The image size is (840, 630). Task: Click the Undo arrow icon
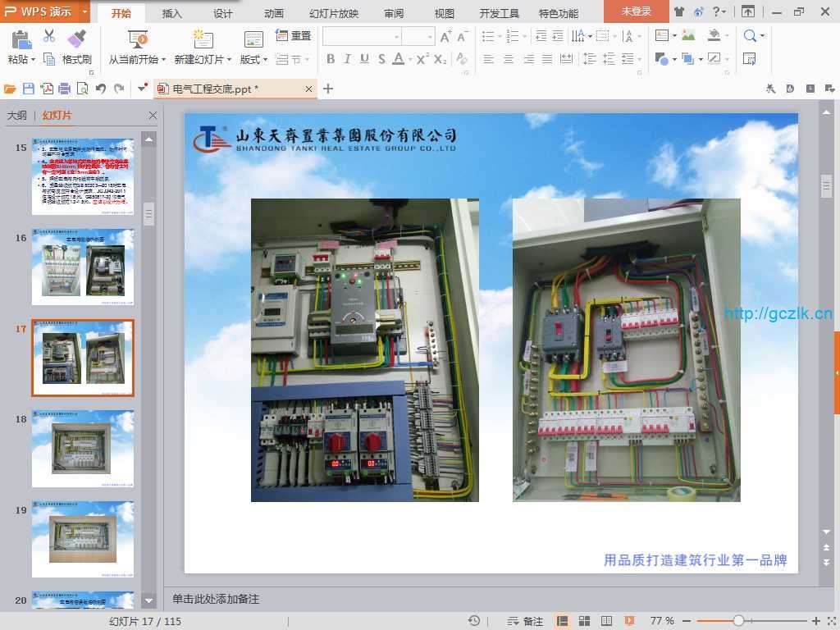100,89
